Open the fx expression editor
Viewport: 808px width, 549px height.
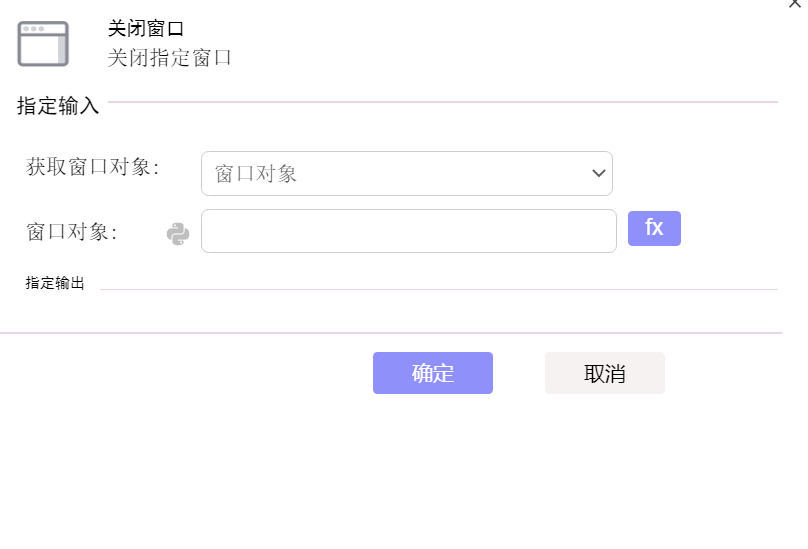(x=654, y=228)
